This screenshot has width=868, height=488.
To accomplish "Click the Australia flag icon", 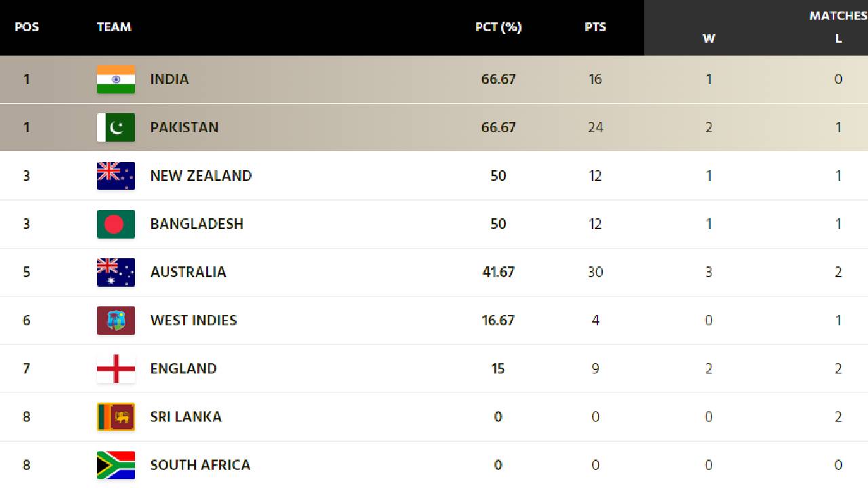I will 116,272.
